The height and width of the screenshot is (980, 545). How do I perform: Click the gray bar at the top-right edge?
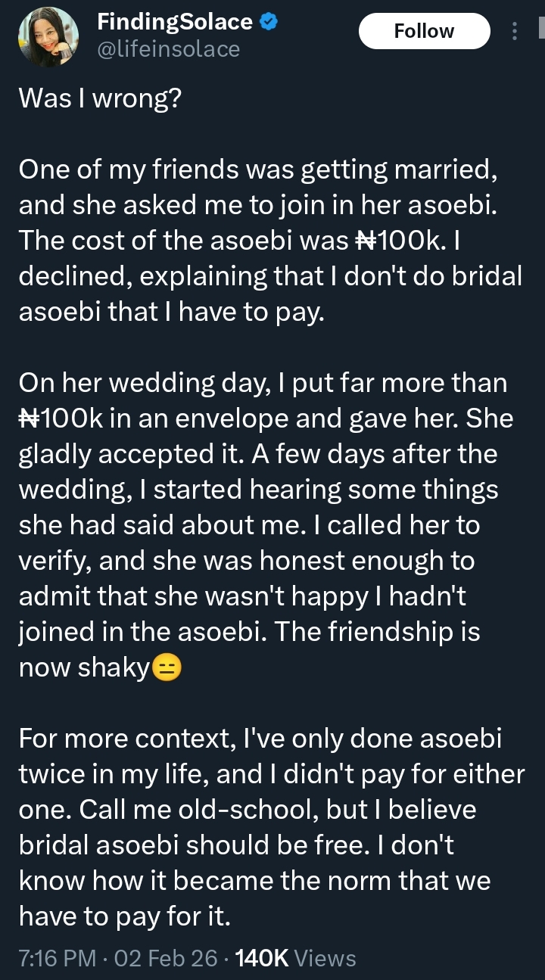coord(540,30)
